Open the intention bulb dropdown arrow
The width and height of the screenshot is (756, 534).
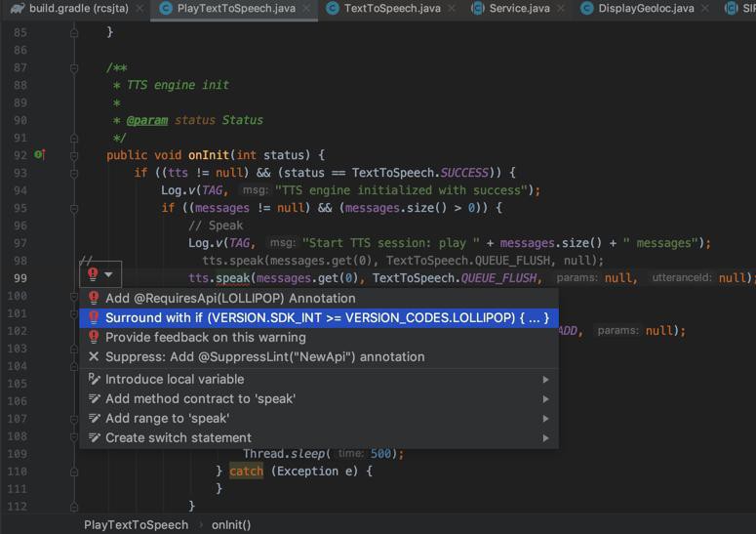tap(108, 274)
